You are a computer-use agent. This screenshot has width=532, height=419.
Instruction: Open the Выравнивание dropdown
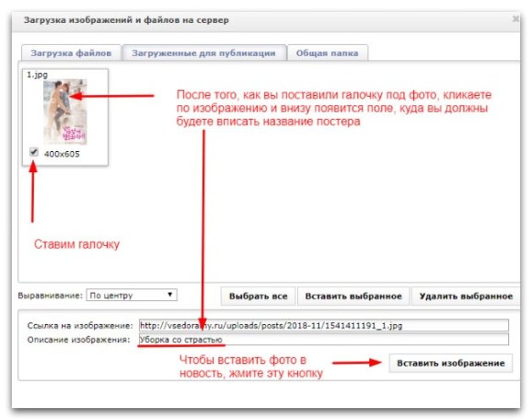(132, 295)
